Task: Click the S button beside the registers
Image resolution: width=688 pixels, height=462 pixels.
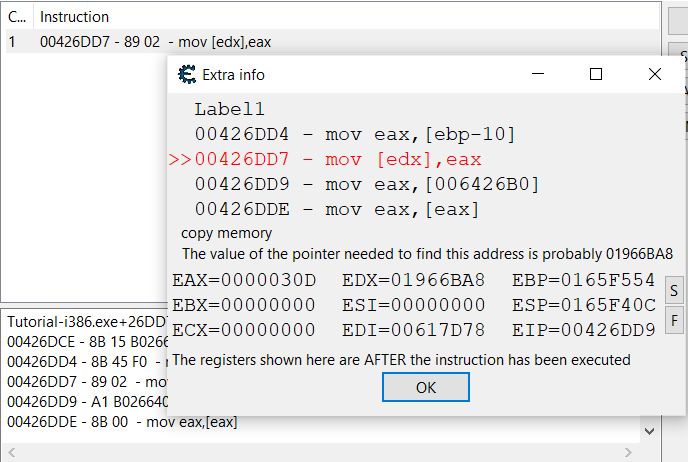Action: (x=674, y=291)
